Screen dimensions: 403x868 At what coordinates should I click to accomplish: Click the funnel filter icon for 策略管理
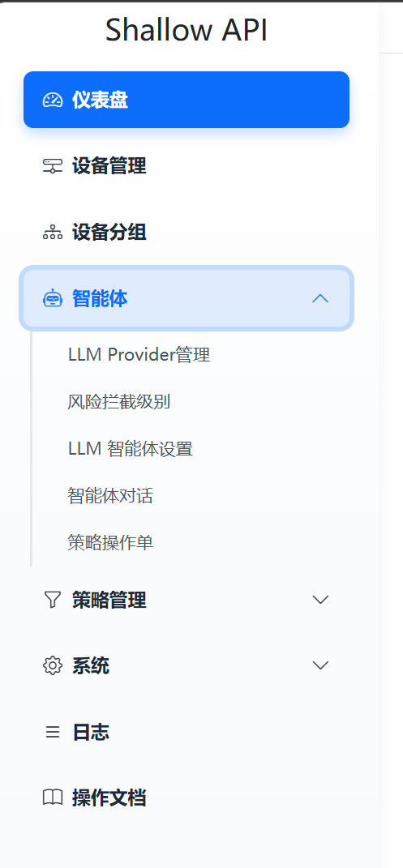pyautogui.click(x=53, y=600)
